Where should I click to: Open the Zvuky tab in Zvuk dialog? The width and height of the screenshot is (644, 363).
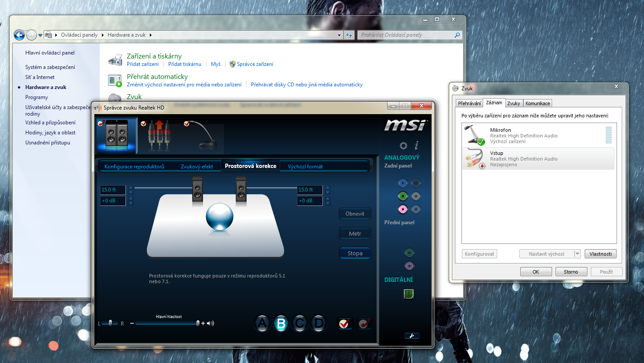click(514, 103)
